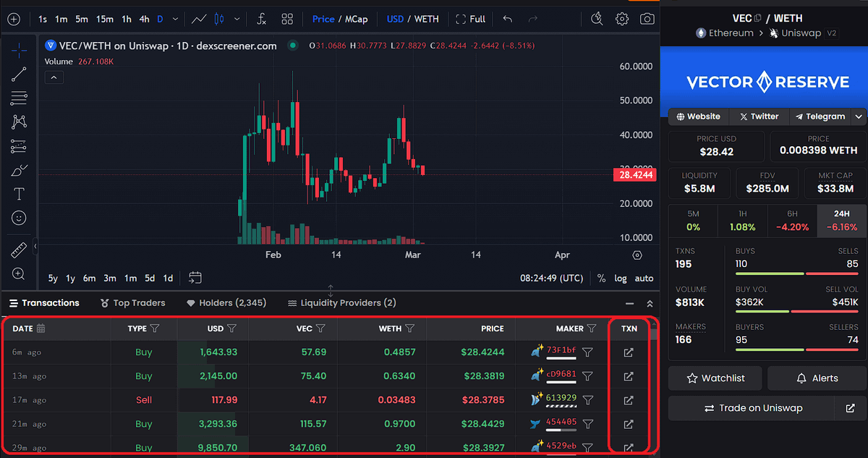The width and height of the screenshot is (868, 458).
Task: Switch chart style to line
Action: tap(198, 19)
